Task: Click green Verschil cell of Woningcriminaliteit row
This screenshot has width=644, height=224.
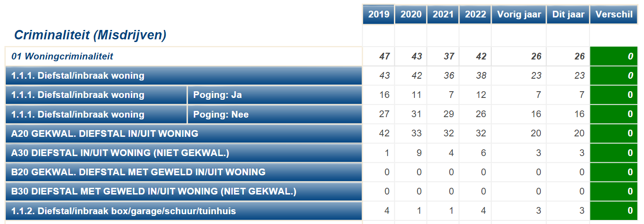Action: coord(614,56)
